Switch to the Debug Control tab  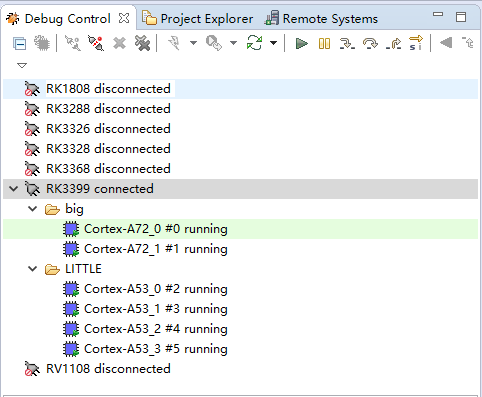pos(67,19)
